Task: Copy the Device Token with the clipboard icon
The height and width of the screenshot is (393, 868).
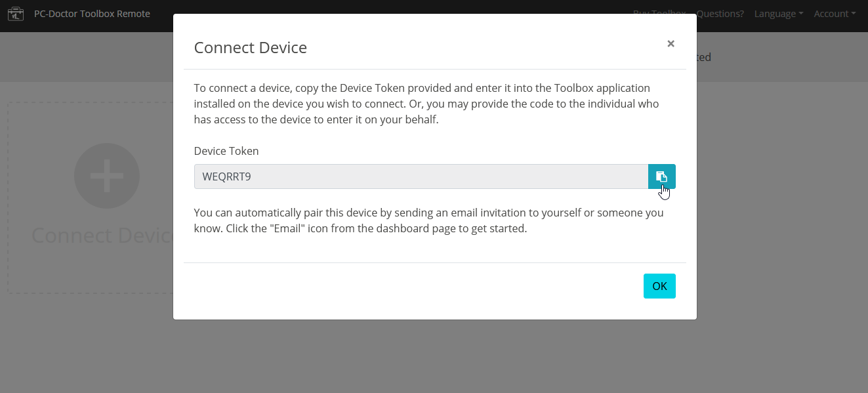Action: [661, 176]
